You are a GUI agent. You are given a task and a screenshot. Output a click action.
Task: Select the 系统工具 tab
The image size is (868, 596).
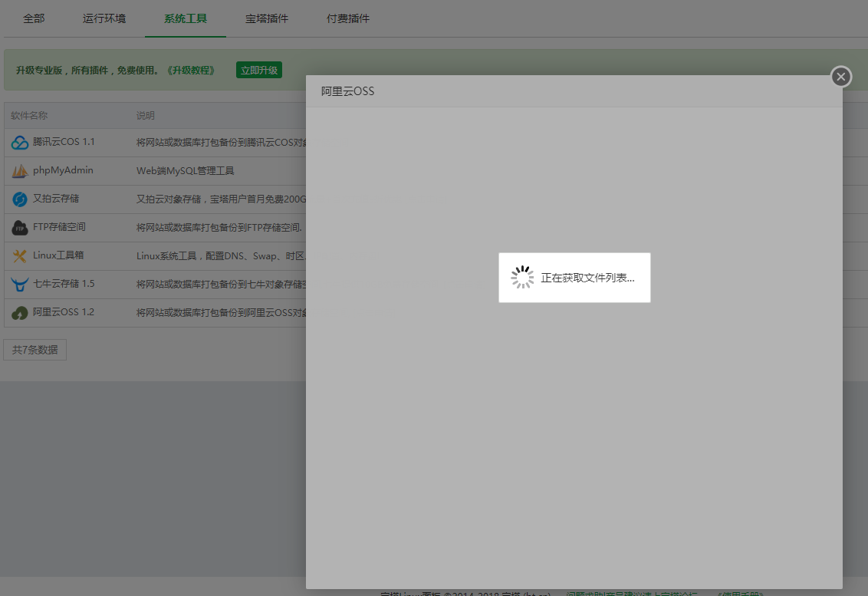tap(186, 19)
